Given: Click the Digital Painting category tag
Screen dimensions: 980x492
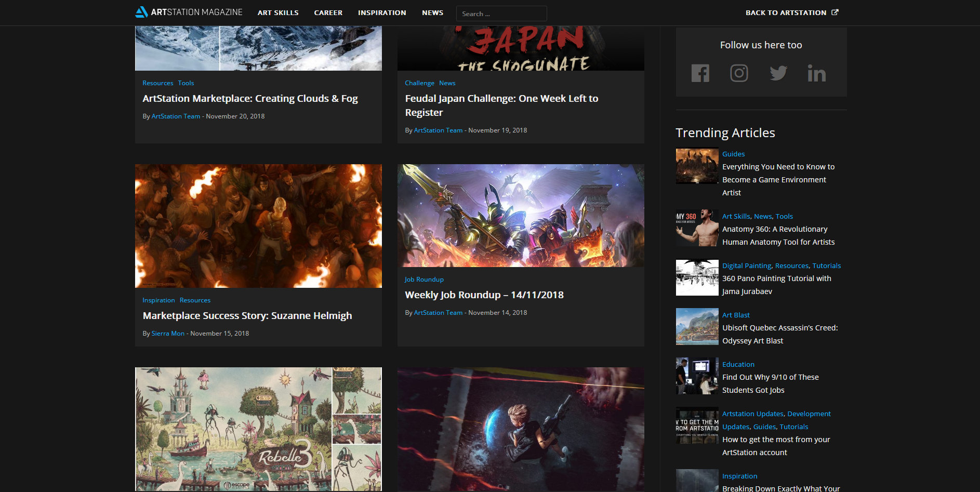Looking at the screenshot, I should pos(746,266).
